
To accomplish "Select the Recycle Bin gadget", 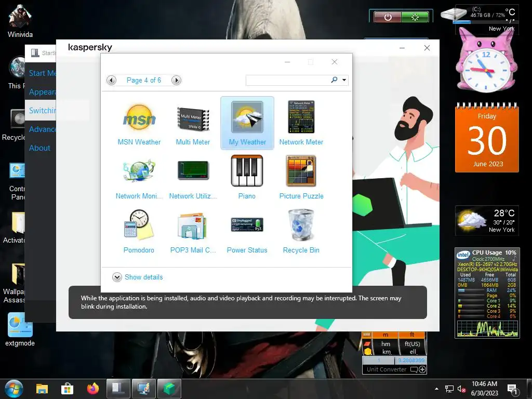I will 301,231.
